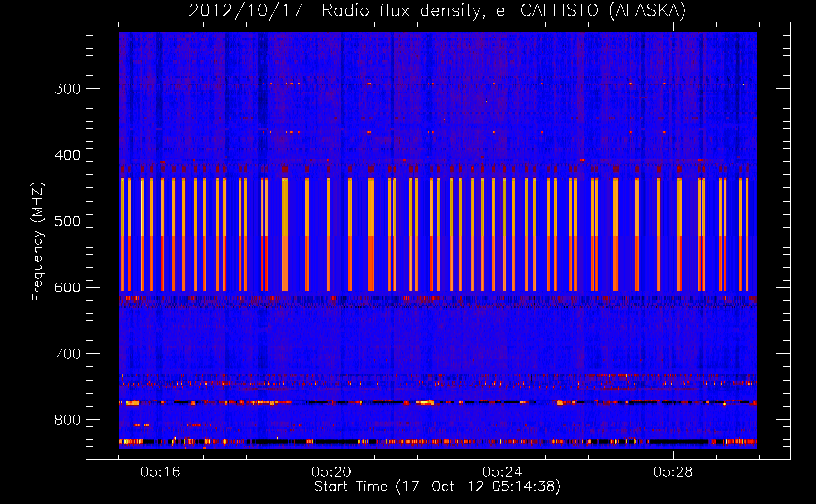Click the "Start Time (17-Oct-12 05:14:38)" label

437,487
